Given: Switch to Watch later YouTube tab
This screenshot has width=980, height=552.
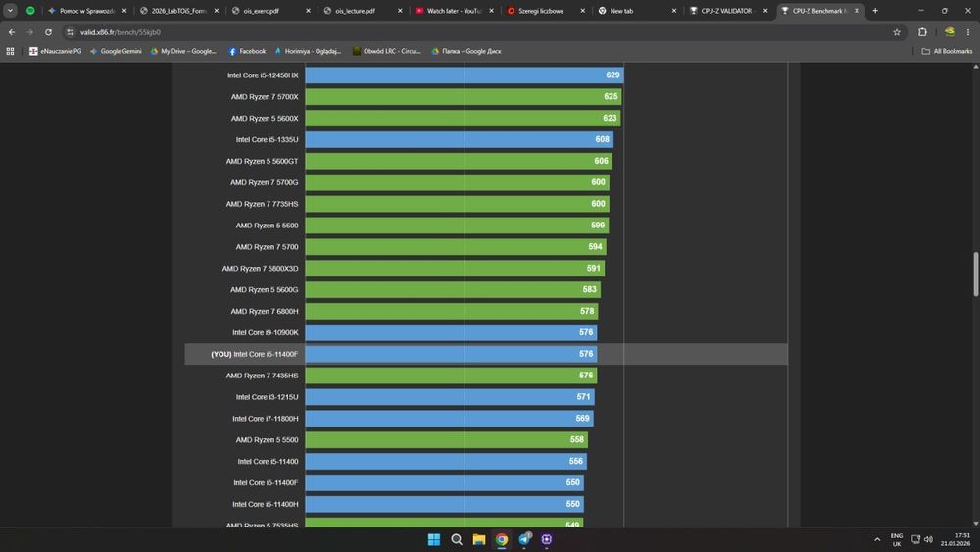Looking at the screenshot, I should (453, 11).
